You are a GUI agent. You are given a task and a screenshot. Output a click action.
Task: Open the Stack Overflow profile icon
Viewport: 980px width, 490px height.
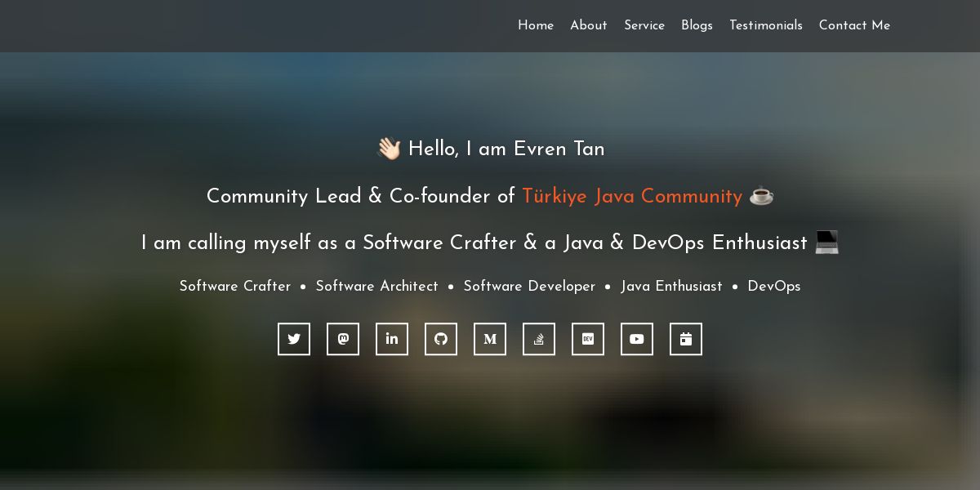pyautogui.click(x=539, y=339)
